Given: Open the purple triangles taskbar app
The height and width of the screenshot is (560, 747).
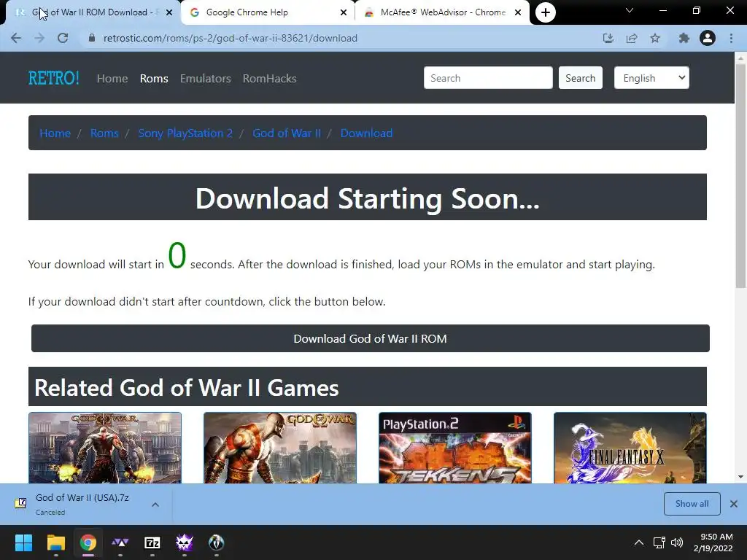Looking at the screenshot, I should 120,542.
